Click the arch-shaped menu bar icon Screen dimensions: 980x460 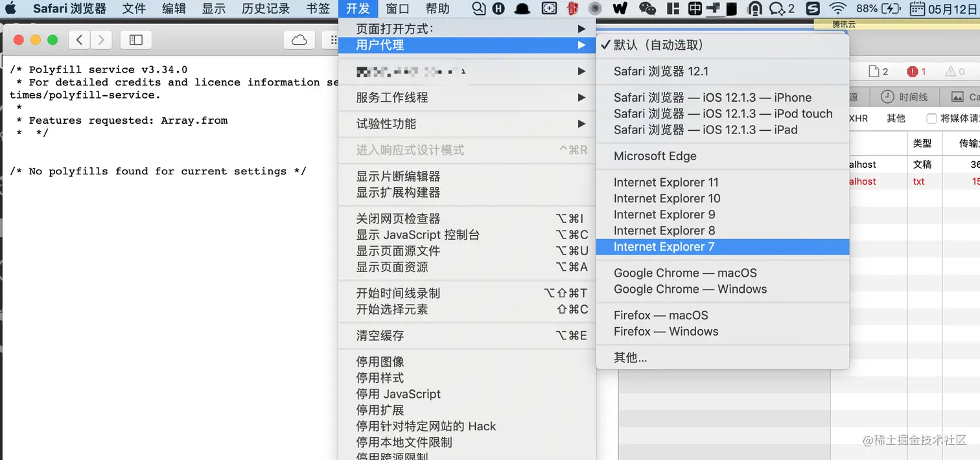(754, 8)
